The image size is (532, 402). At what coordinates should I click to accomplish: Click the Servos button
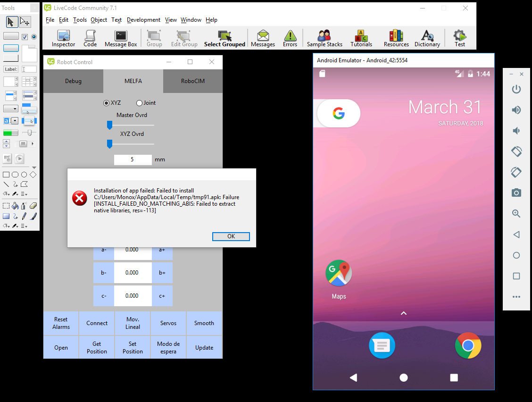pyautogui.click(x=168, y=323)
